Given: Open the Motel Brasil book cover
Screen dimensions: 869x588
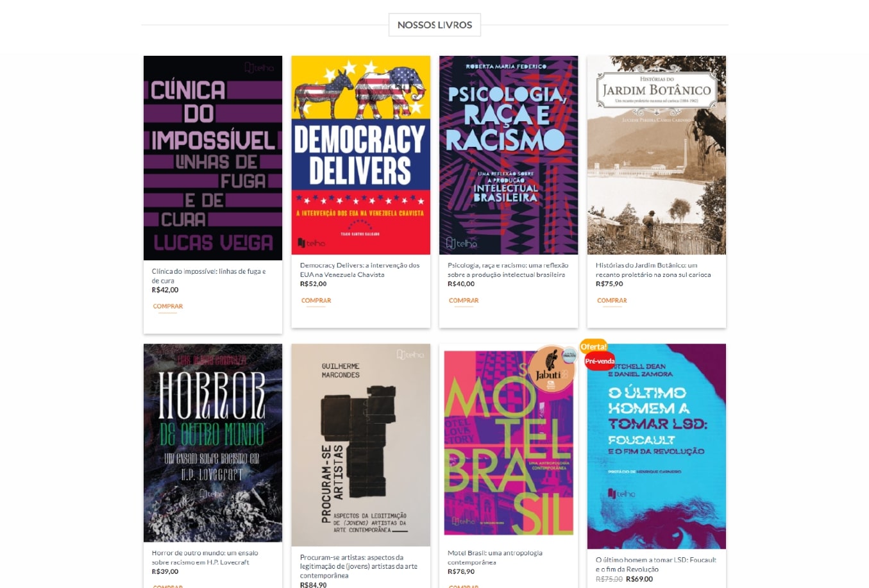Looking at the screenshot, I should click(509, 443).
